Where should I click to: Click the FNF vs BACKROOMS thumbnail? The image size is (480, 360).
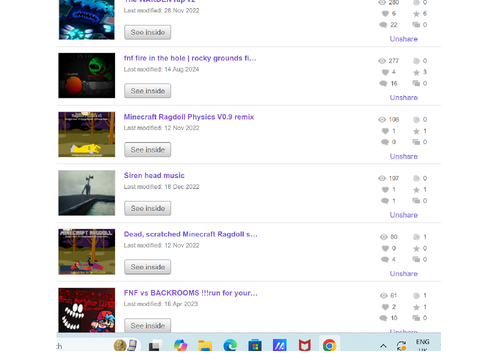87,310
